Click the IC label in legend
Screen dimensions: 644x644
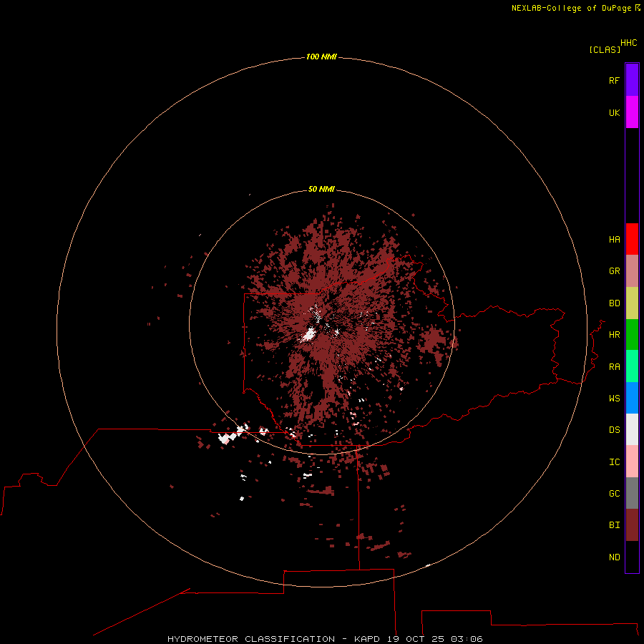614,462
